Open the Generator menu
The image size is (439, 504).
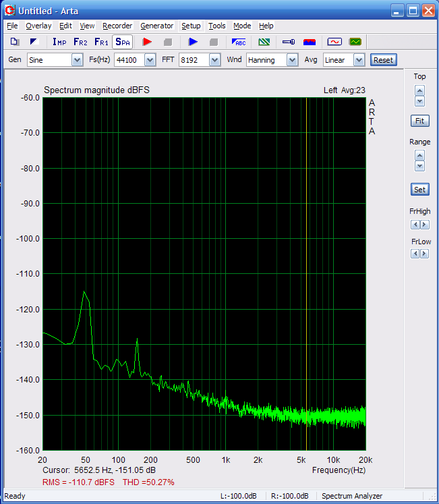click(157, 26)
